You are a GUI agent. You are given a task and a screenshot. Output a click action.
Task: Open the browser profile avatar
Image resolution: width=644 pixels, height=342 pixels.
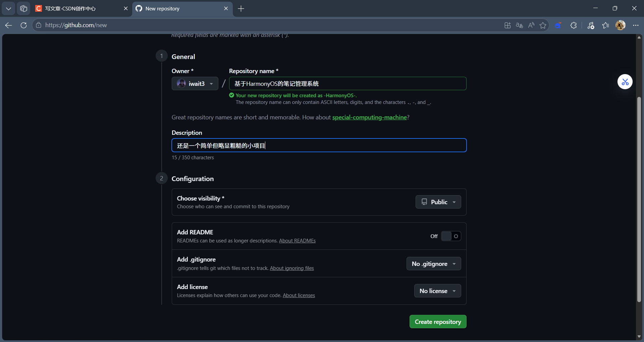tap(621, 25)
